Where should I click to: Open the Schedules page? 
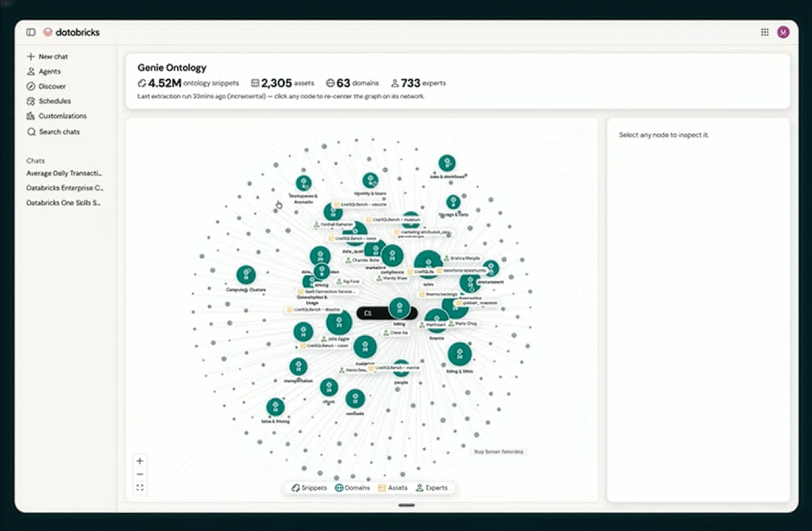pyautogui.click(x=49, y=101)
